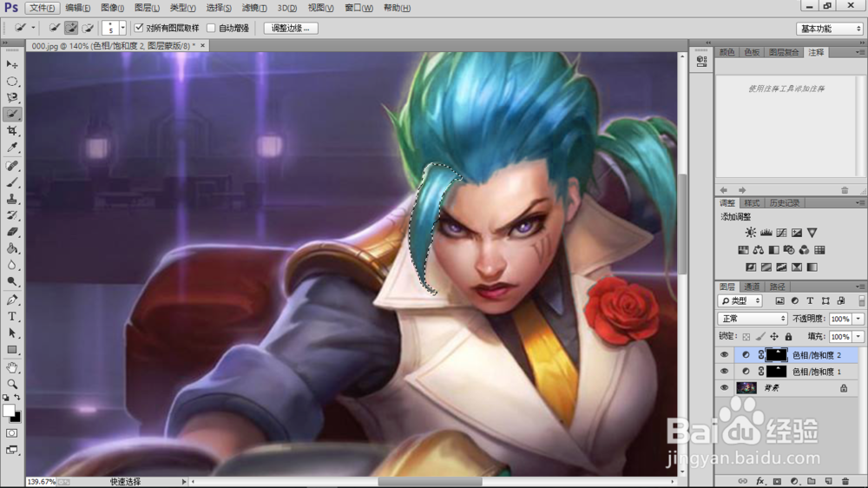This screenshot has height=488, width=868.
Task: Click the zoom percentage field
Action: 41,482
